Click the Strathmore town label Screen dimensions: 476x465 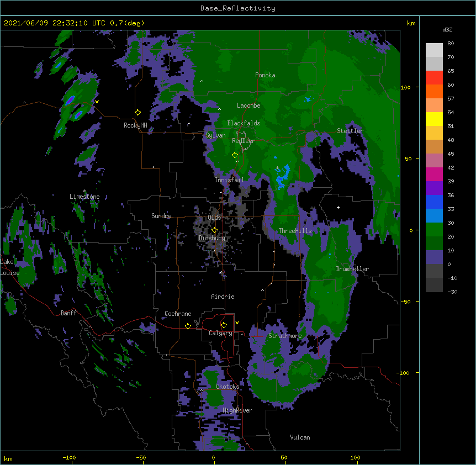click(285, 336)
